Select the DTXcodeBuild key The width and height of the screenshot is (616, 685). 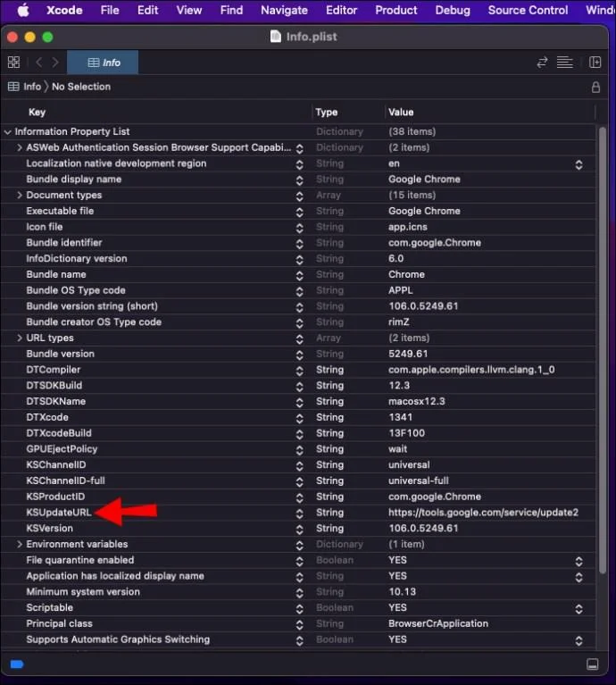point(59,433)
